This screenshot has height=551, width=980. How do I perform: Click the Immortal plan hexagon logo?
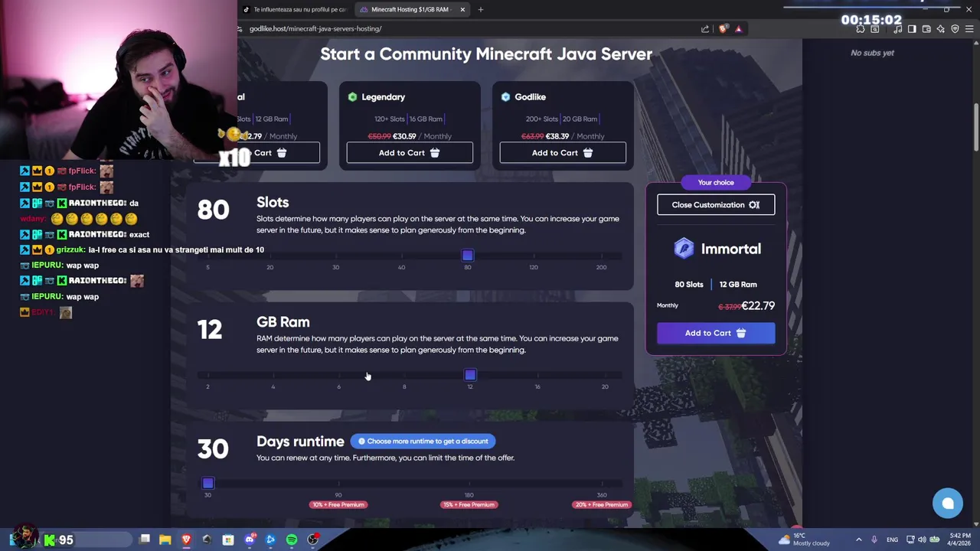(x=684, y=249)
